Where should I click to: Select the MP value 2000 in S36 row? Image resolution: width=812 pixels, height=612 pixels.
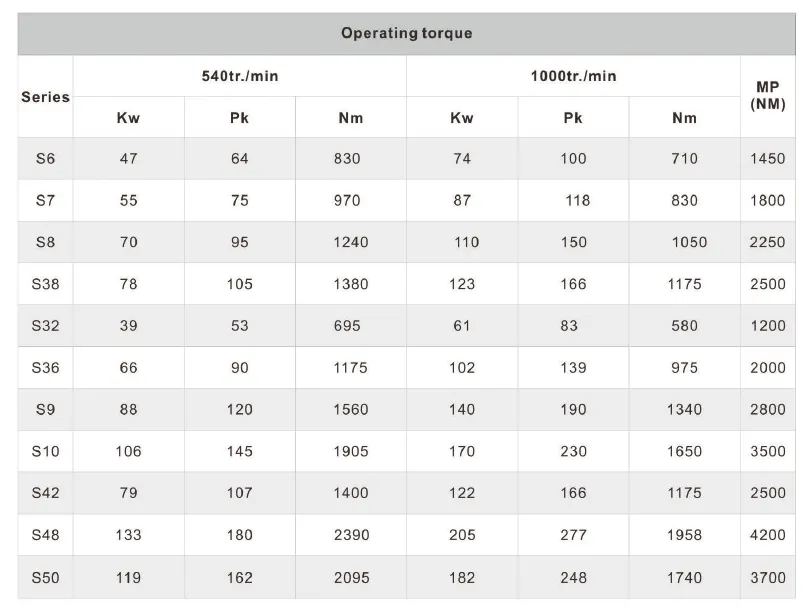pyautogui.click(x=768, y=368)
